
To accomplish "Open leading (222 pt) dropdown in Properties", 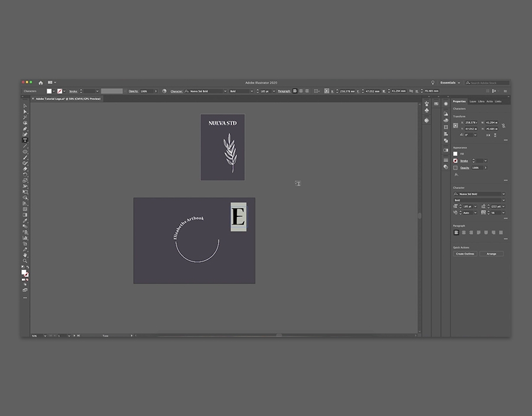I will click(x=504, y=206).
